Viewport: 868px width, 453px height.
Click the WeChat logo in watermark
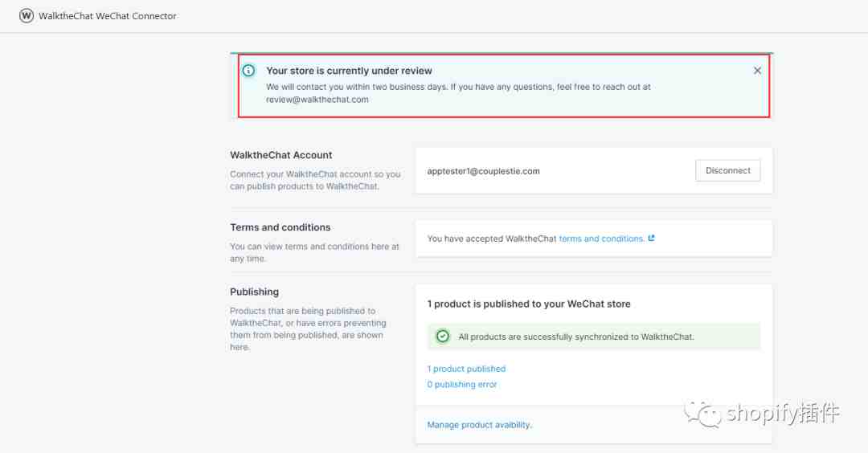click(x=703, y=414)
